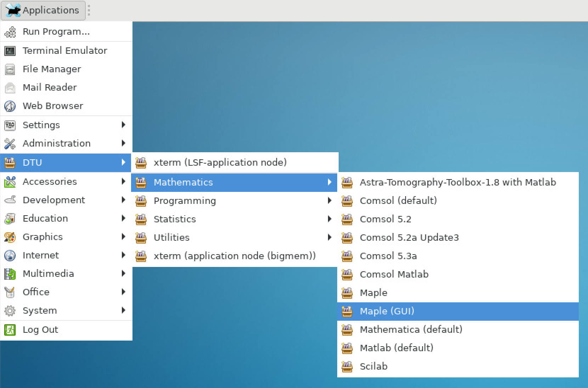This screenshot has height=388, width=588.
Task: Click the Log Out label
Action: click(40, 330)
